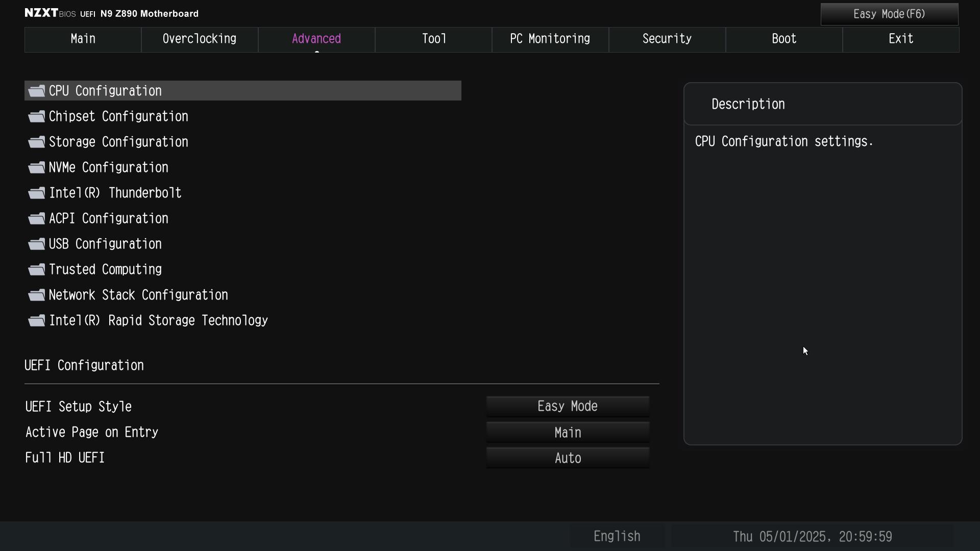Switch to the Security tab
This screenshot has height=551, width=980.
[x=667, y=39]
